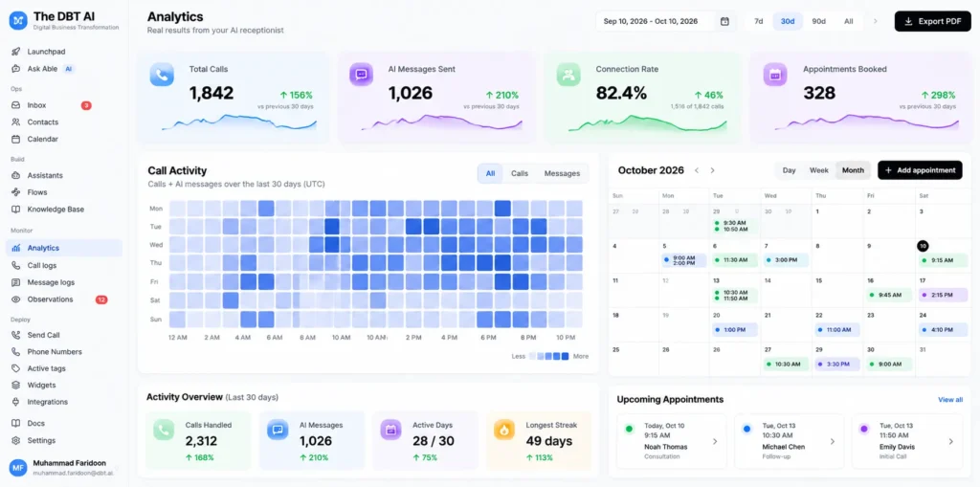Show All in Call Activity filter
980x487 pixels.
coord(490,173)
